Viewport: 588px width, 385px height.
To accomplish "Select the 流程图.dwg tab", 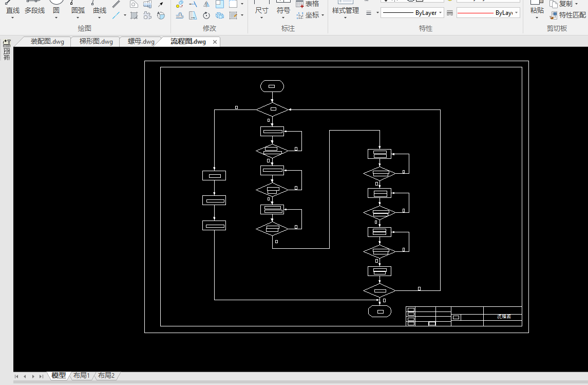I will [x=188, y=41].
